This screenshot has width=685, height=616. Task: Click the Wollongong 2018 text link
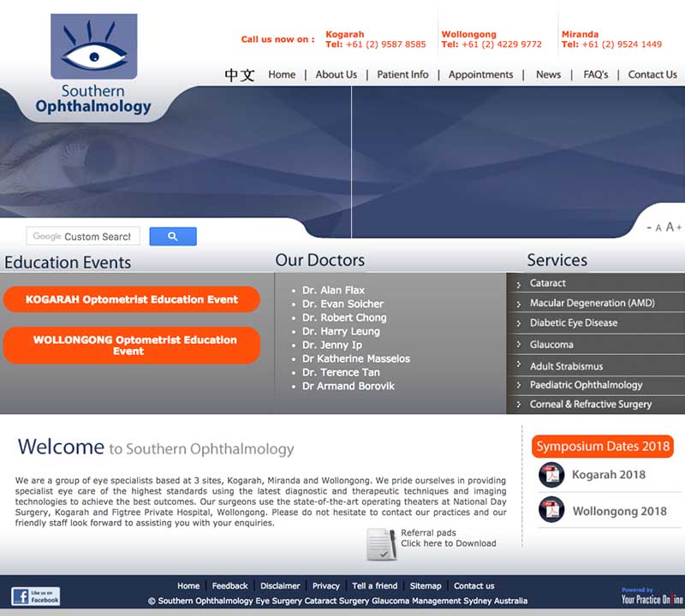[619, 511]
